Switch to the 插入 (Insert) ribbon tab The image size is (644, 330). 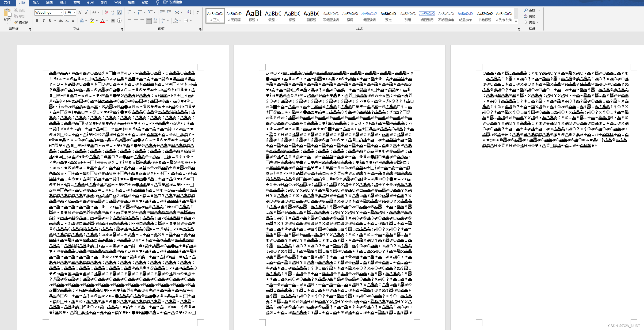click(x=36, y=2)
